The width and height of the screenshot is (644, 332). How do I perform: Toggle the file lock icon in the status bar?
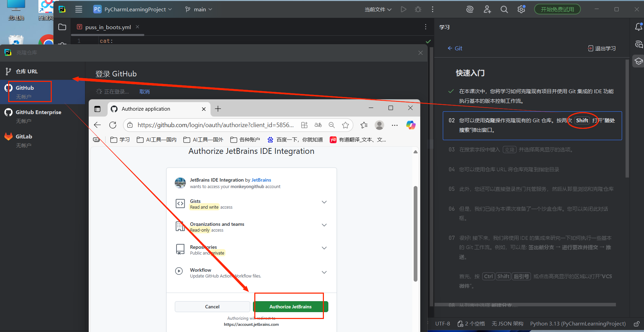637,324
